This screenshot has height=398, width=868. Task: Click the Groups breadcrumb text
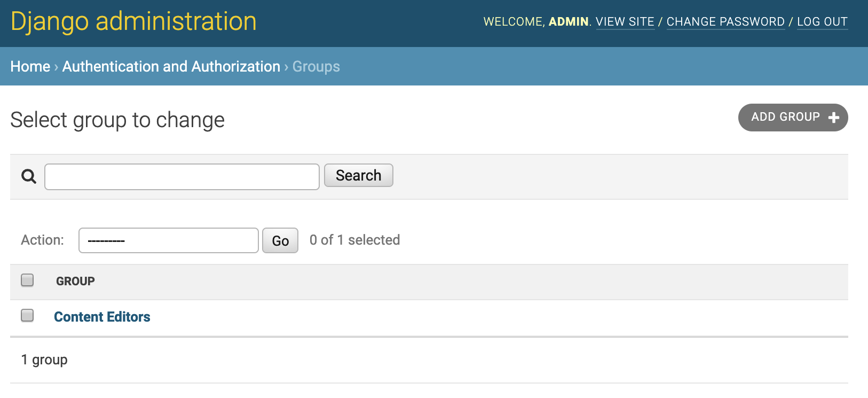coord(316,66)
